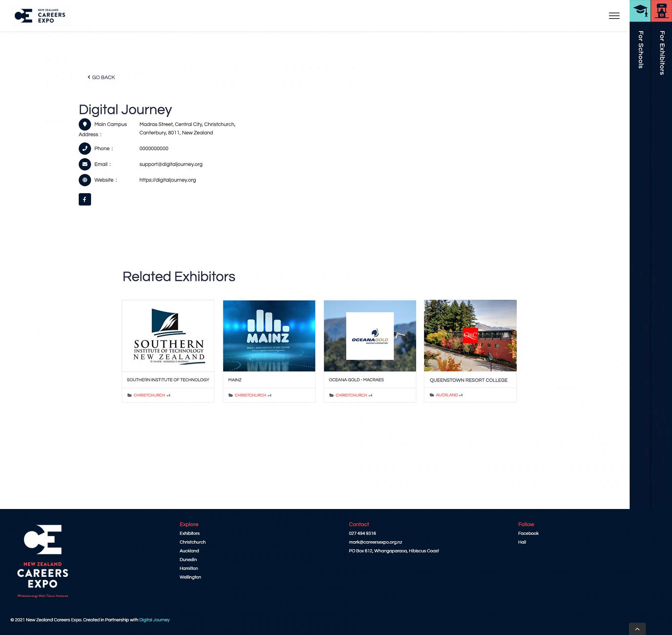Click mark@careersexpo.org.nz email in footer
Viewport: 672px width, 635px height.
pyautogui.click(x=375, y=542)
